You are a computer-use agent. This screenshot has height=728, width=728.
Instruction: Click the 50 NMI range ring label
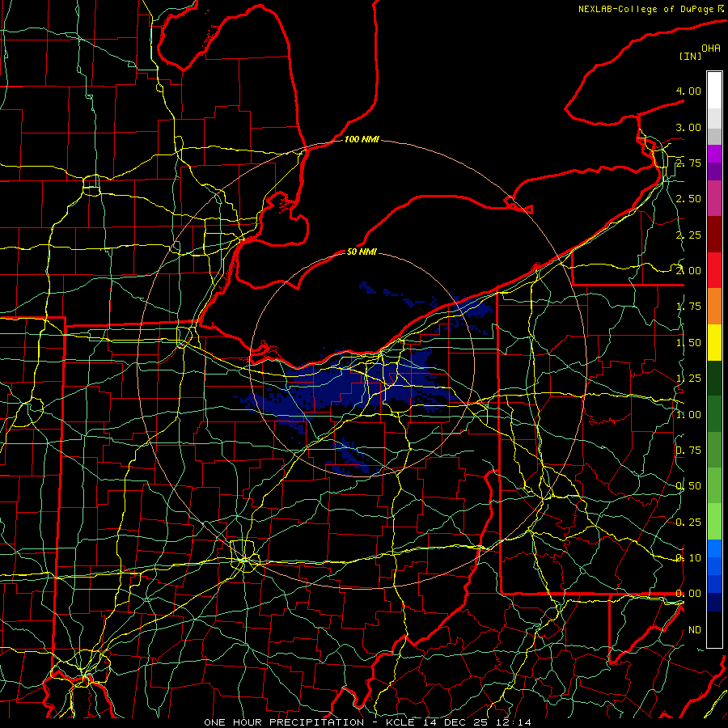[362, 252]
